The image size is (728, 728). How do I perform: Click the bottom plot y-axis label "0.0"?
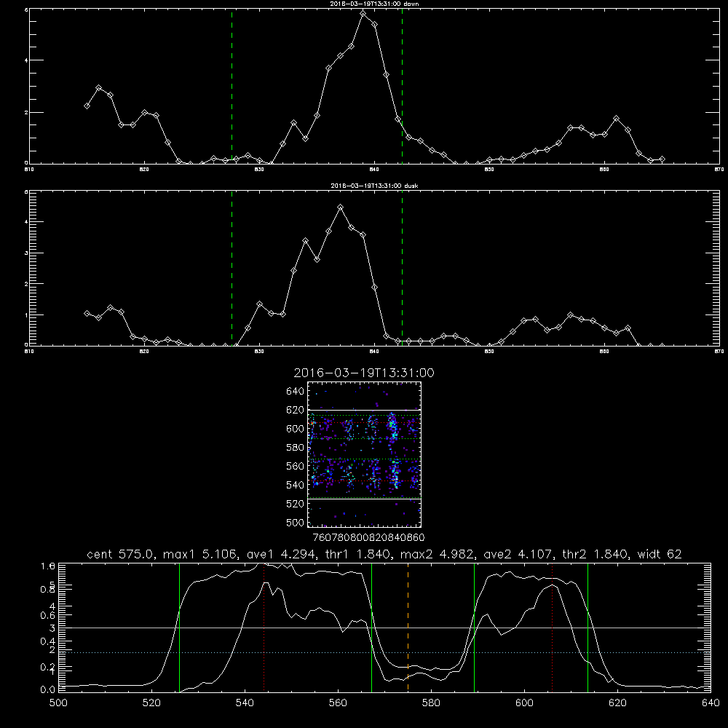(x=48, y=690)
